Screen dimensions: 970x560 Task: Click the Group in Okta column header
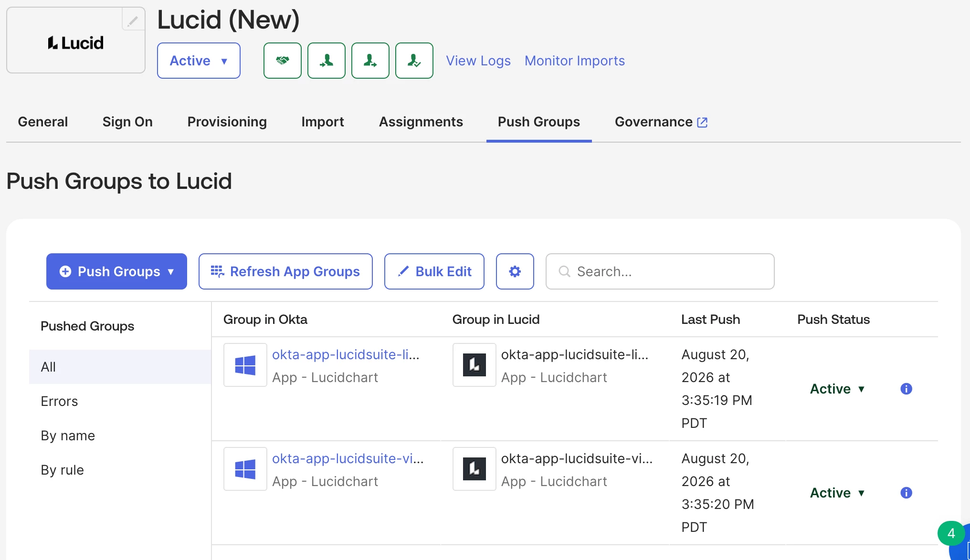(x=265, y=319)
